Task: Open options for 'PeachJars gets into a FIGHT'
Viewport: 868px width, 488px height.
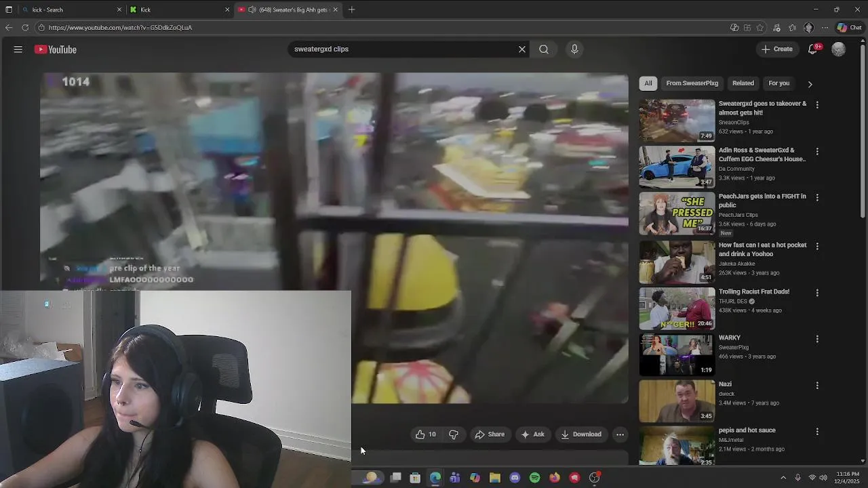Action: tap(817, 198)
